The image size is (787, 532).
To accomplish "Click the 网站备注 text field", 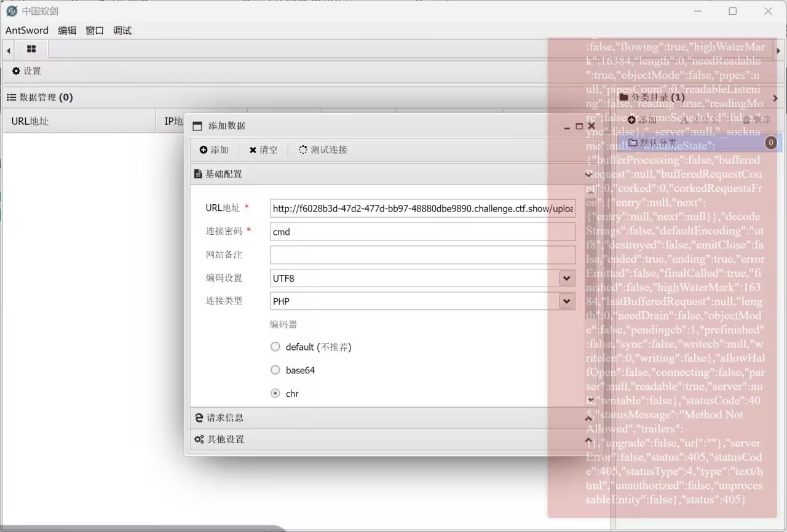I will point(422,255).
